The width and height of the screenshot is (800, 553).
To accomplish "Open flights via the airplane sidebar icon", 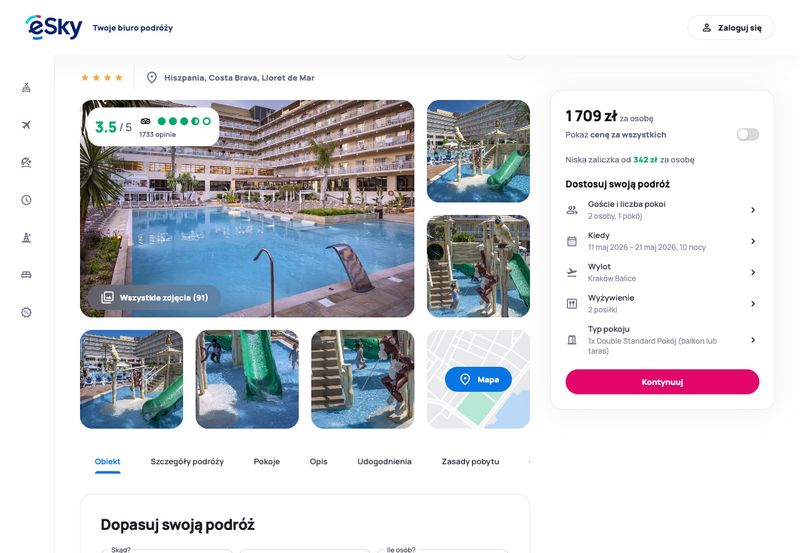I will click(x=27, y=125).
